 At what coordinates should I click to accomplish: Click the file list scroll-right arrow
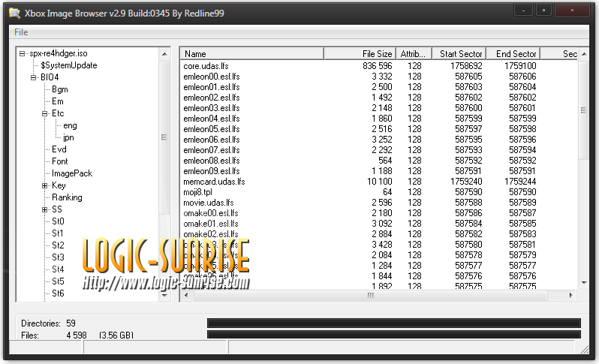coord(570,295)
